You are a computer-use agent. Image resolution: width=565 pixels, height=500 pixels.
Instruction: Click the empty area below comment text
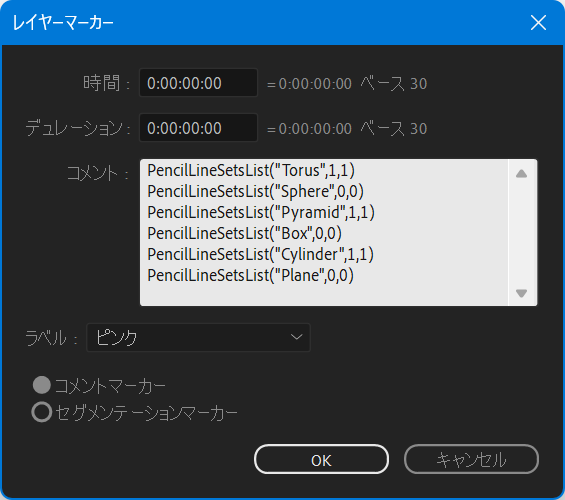(x=324, y=295)
